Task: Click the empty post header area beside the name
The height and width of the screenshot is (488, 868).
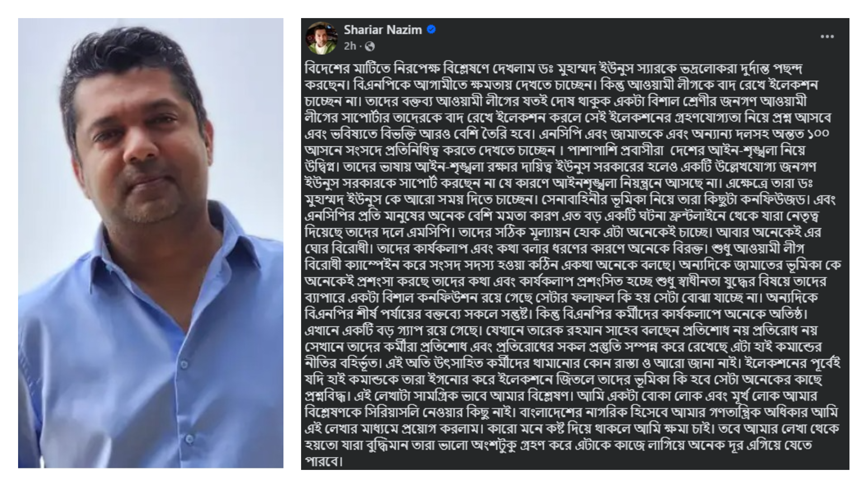Action: point(624,37)
